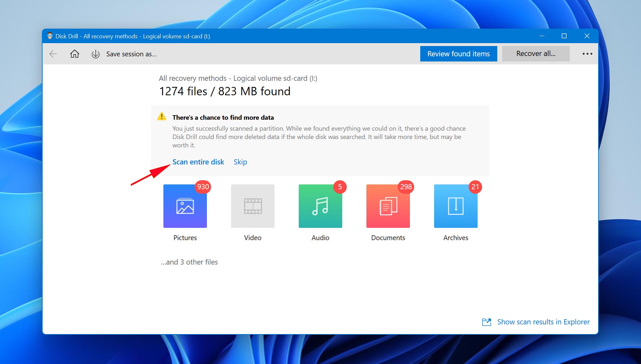The height and width of the screenshot is (364, 641).
Task: Click Save session as... label
Action: point(131,54)
